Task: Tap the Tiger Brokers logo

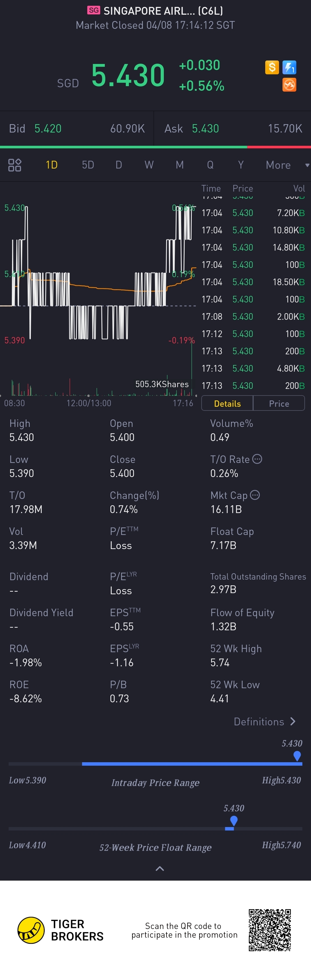Action: pos(31,930)
